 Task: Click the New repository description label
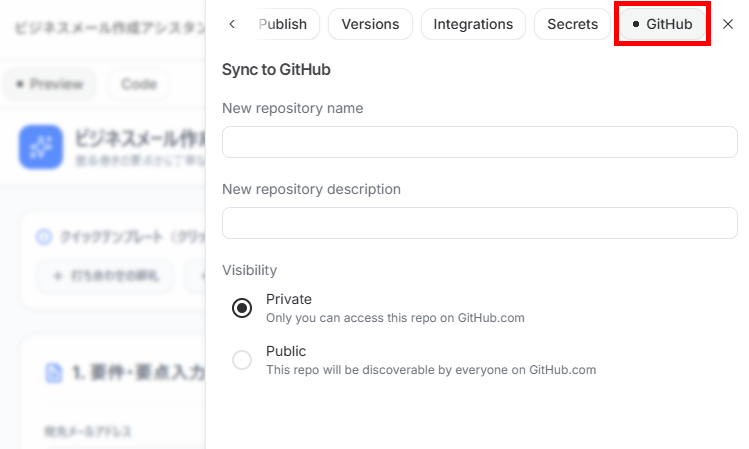coord(311,190)
